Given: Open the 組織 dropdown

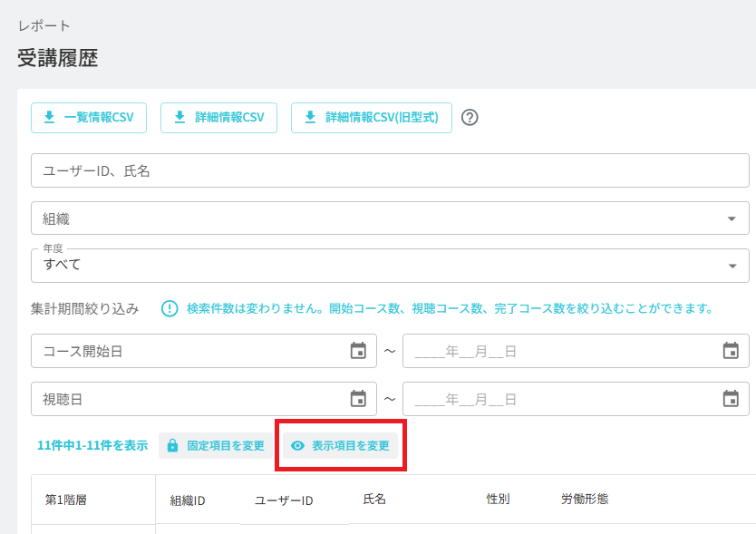Looking at the screenshot, I should 390,218.
